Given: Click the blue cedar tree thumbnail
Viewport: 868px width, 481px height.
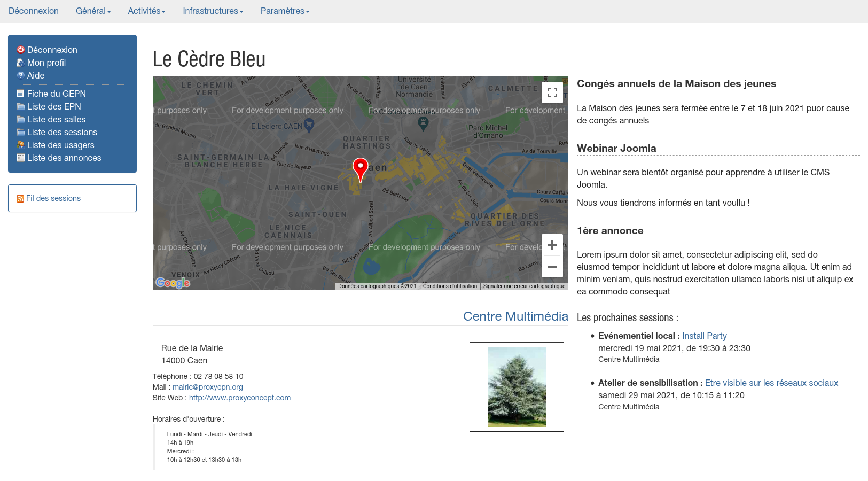Looking at the screenshot, I should tap(517, 386).
